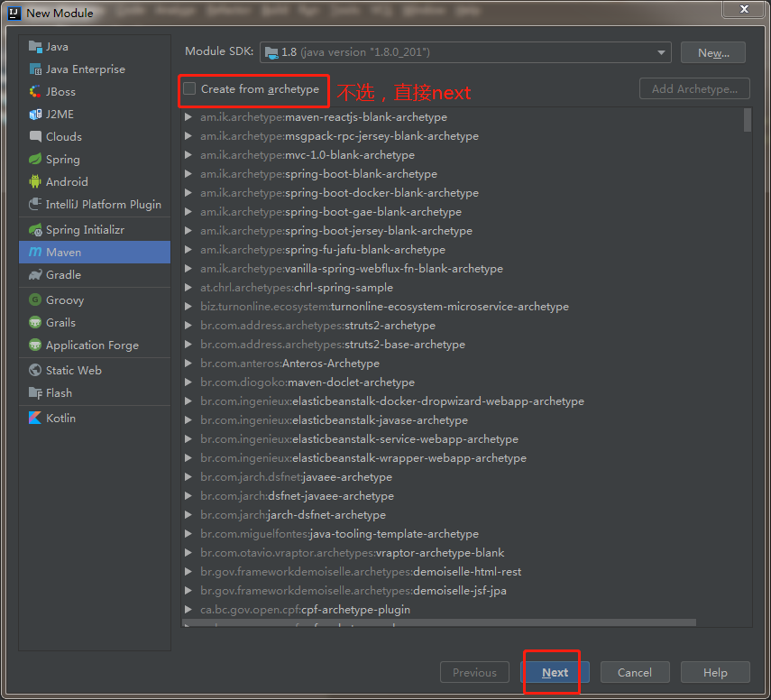The height and width of the screenshot is (700, 771).
Task: Choose Gradle in the module list
Action: (x=63, y=274)
